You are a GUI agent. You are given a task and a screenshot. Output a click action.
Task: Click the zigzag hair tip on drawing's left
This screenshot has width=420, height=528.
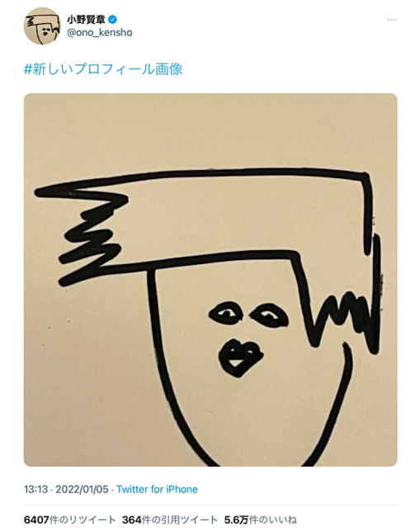pyautogui.click(x=89, y=236)
